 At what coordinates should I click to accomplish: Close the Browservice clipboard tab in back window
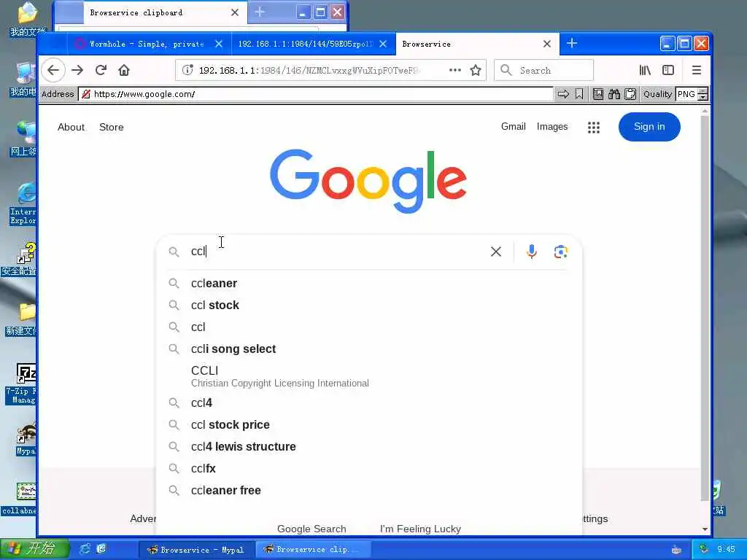235,13
